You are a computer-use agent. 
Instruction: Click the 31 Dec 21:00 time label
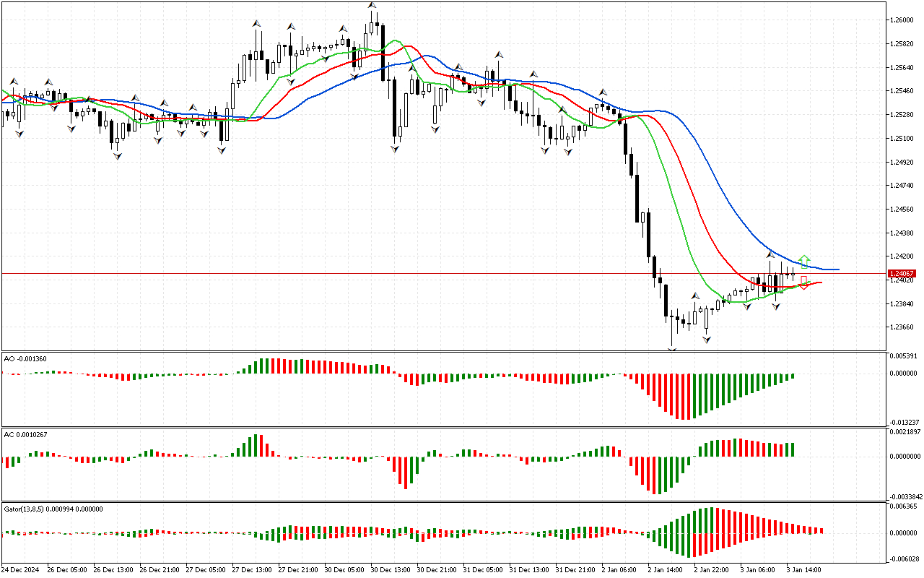pyautogui.click(x=575, y=570)
